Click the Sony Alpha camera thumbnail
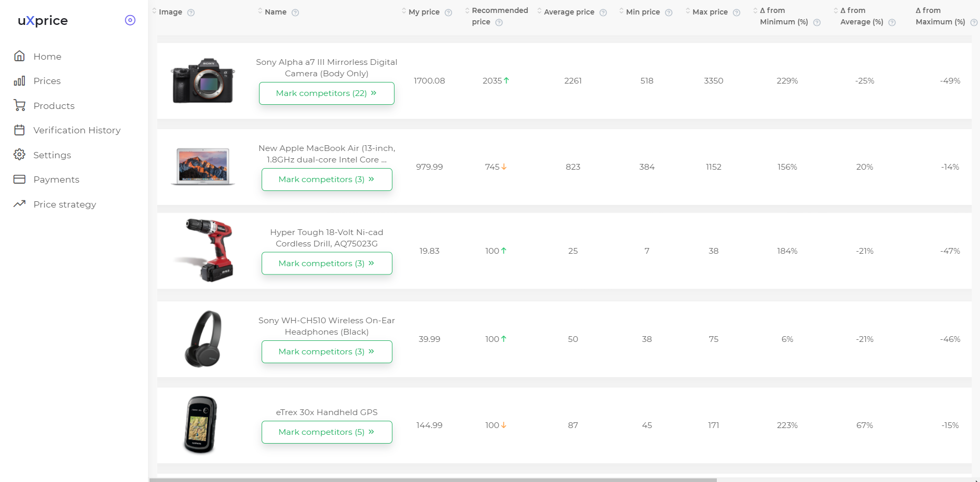 [x=203, y=80]
